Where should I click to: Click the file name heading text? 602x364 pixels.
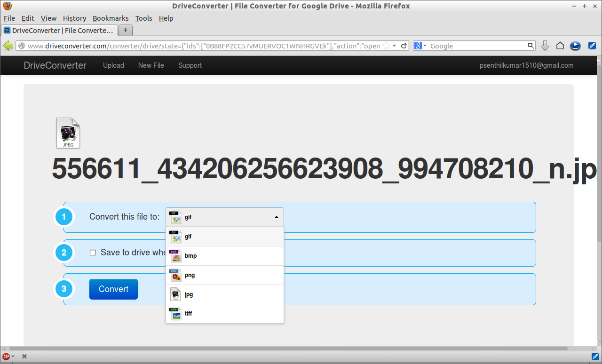pos(325,168)
